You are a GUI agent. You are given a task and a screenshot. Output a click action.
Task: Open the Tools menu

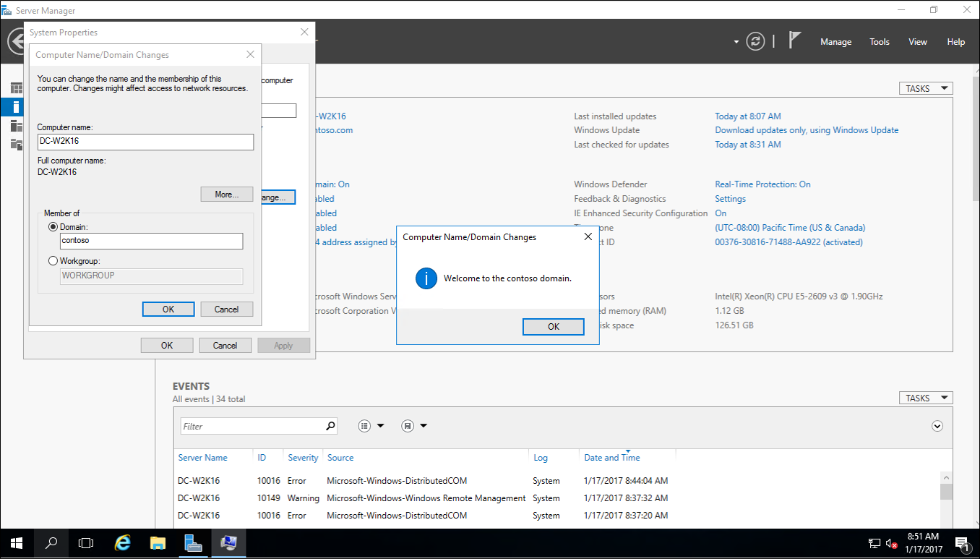(880, 42)
